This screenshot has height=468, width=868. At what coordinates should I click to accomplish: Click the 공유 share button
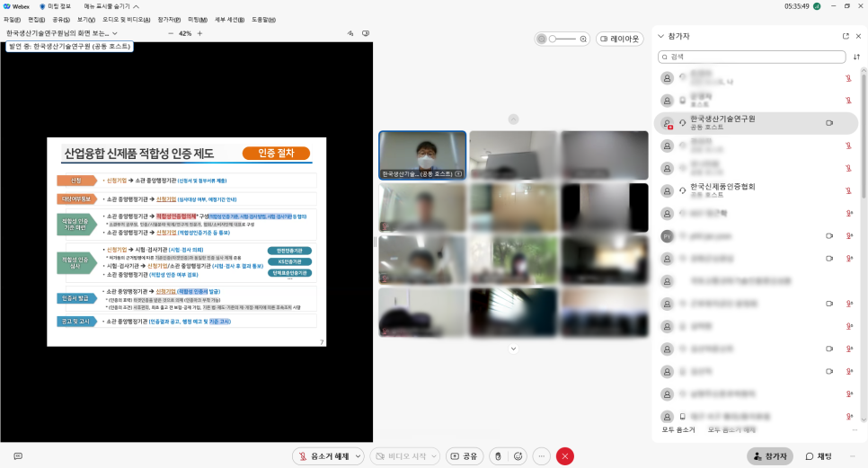coord(464,455)
